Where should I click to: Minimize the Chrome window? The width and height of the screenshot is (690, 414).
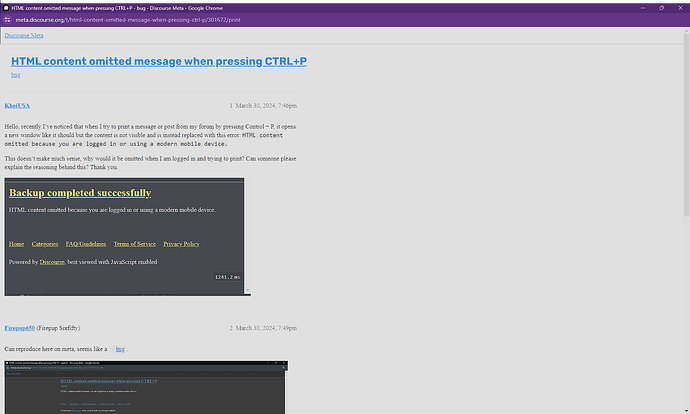coord(643,8)
